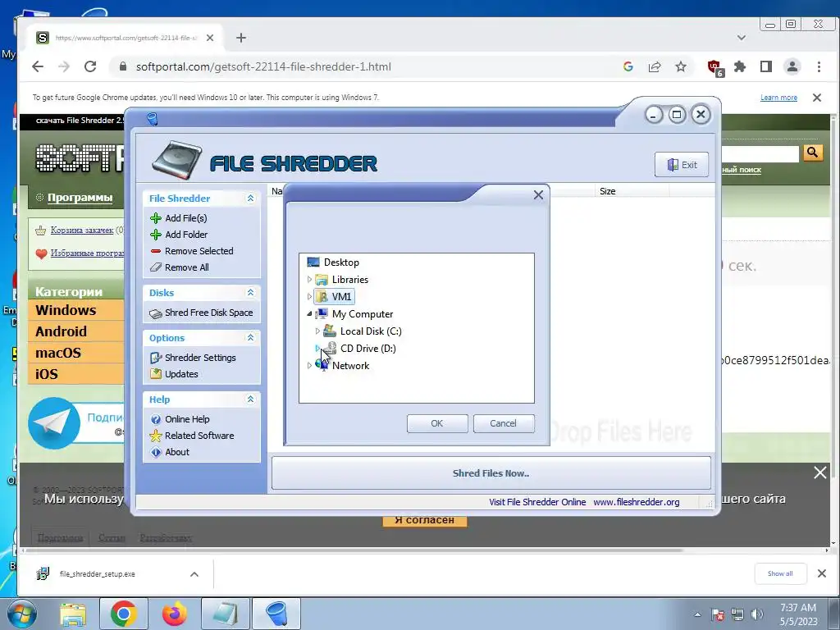Open the Windows category on softportal
Viewport: 840px width, 630px height.
click(x=66, y=310)
